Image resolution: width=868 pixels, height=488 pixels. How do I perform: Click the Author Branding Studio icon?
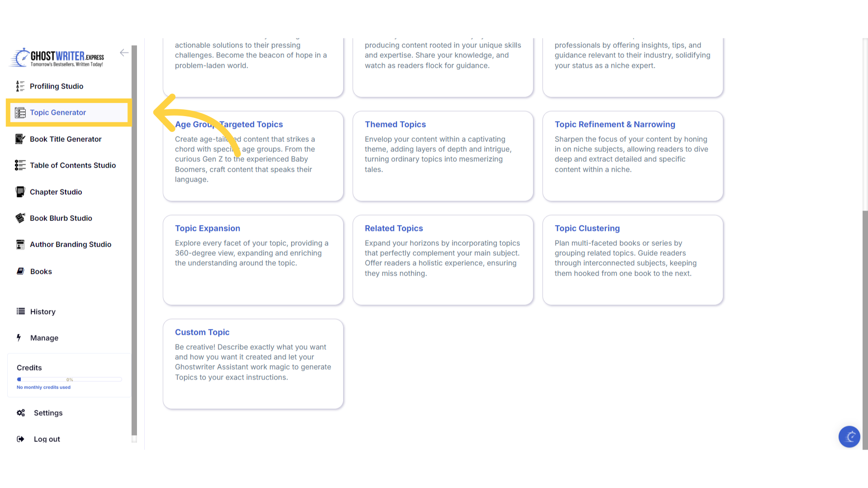[x=20, y=244]
